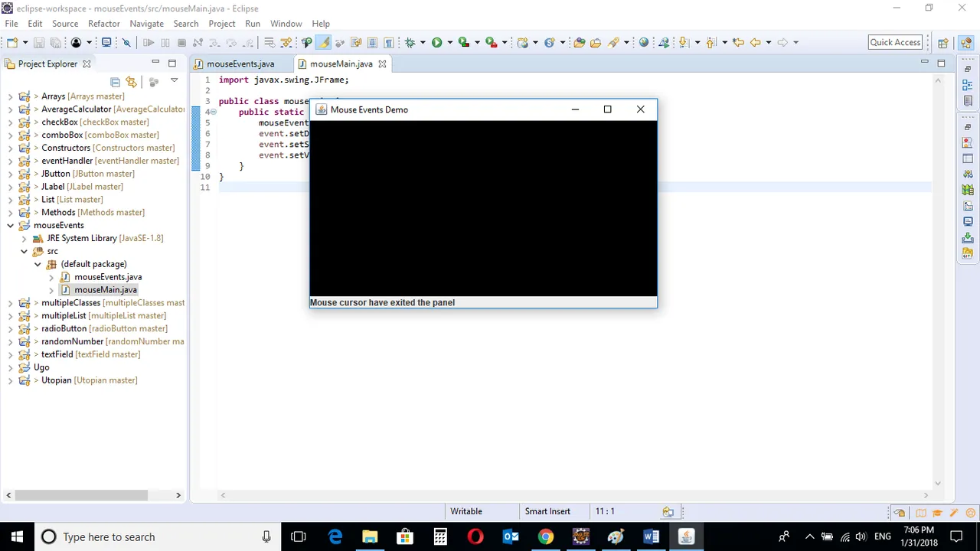Close the mouseMain.java editor tab
The height and width of the screenshot is (551, 980).
click(x=382, y=64)
